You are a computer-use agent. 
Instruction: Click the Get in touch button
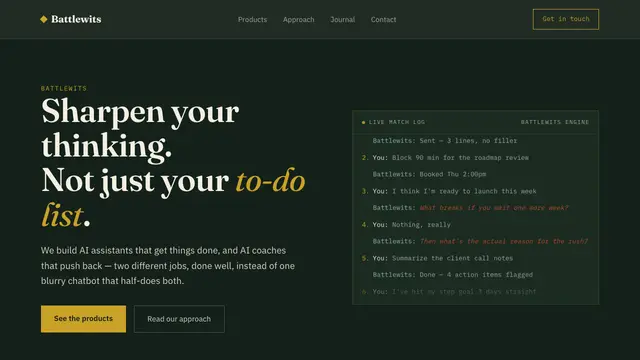(566, 19)
